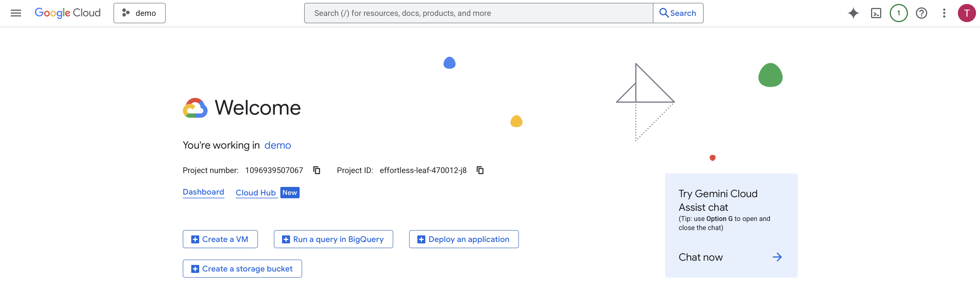Copy the Project ID to clipboard

pyautogui.click(x=480, y=170)
